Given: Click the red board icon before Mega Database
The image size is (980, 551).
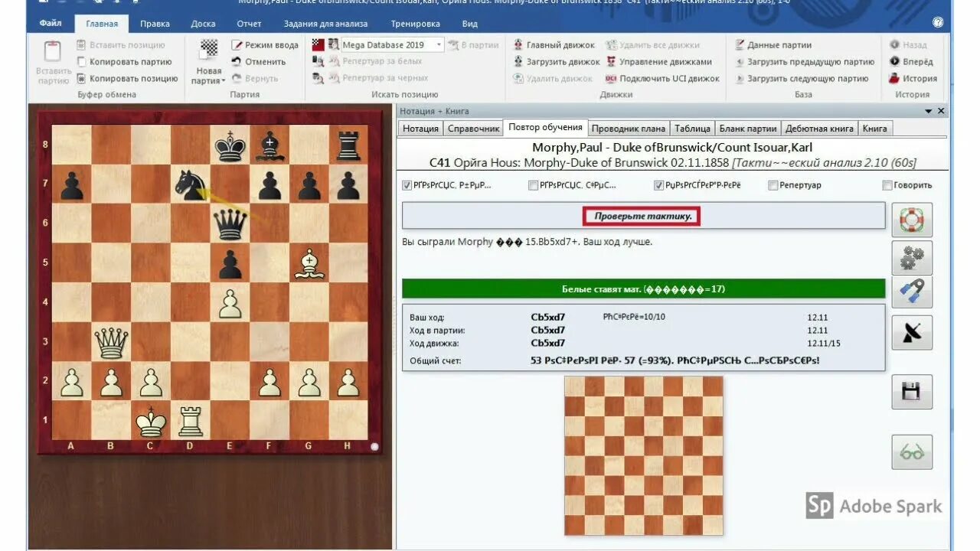Looking at the screenshot, I should [318, 45].
